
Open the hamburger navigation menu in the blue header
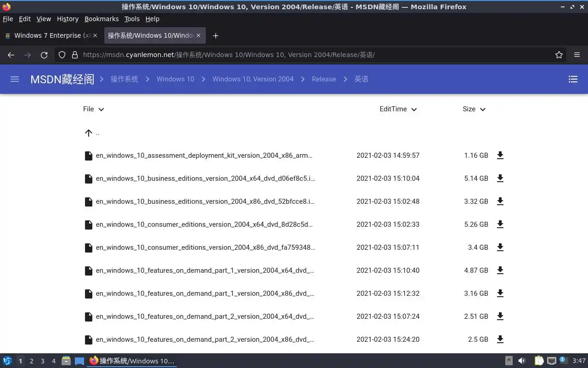(x=15, y=79)
